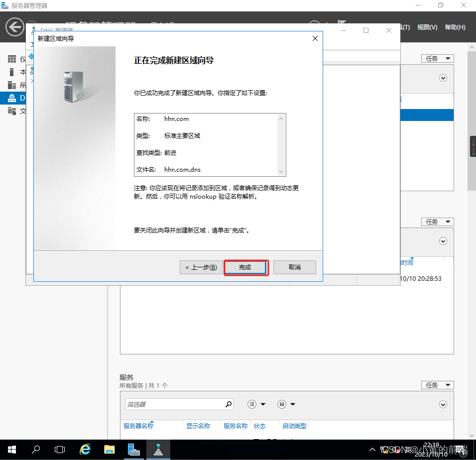Collapse the top panel with chevron
This screenshot has width=476, height=460.
pos(443,78)
